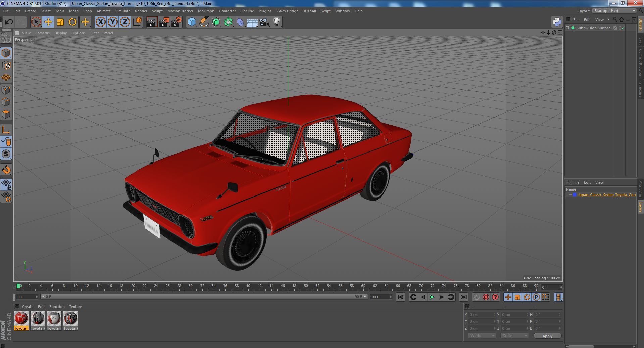Screen dimensions: 644x348
Task: Click the blue layer color swatch
Action: point(575,195)
